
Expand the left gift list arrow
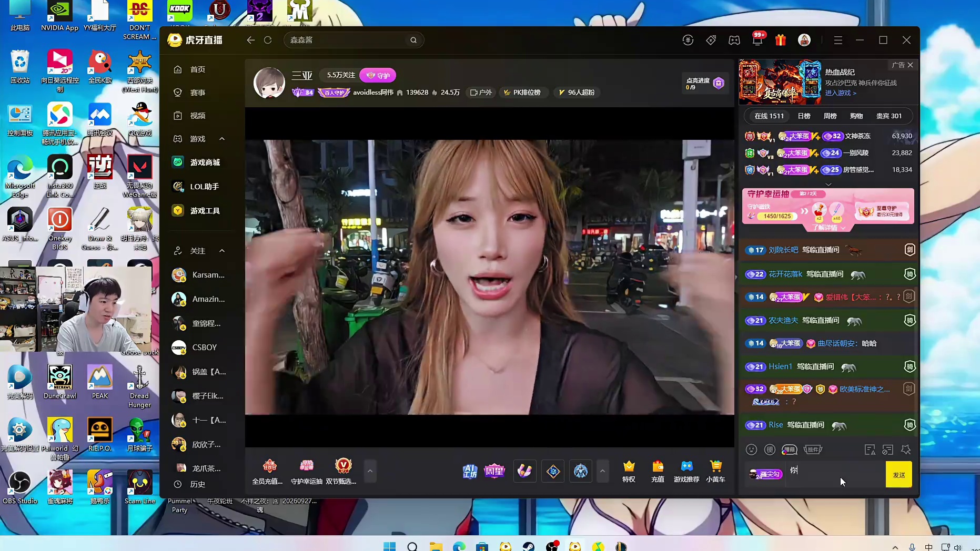(x=370, y=471)
